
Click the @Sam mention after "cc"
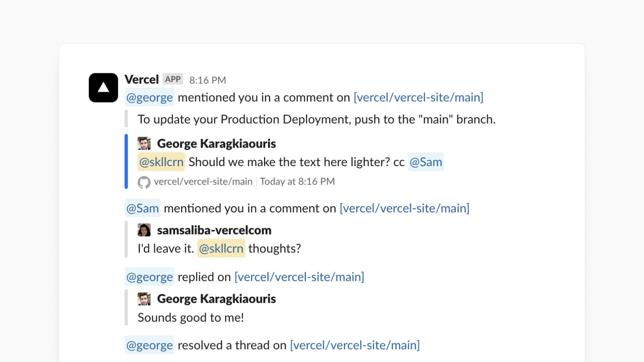pos(426,162)
